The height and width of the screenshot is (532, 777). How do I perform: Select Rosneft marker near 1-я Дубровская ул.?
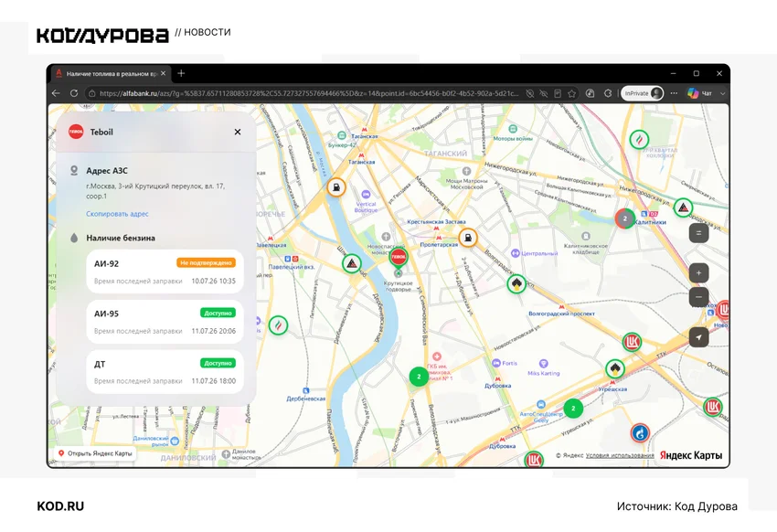click(x=516, y=284)
